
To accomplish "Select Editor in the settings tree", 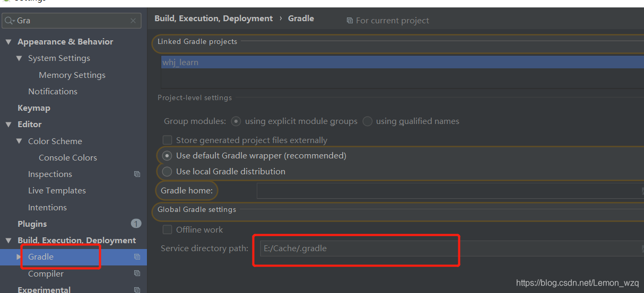I will tap(29, 125).
